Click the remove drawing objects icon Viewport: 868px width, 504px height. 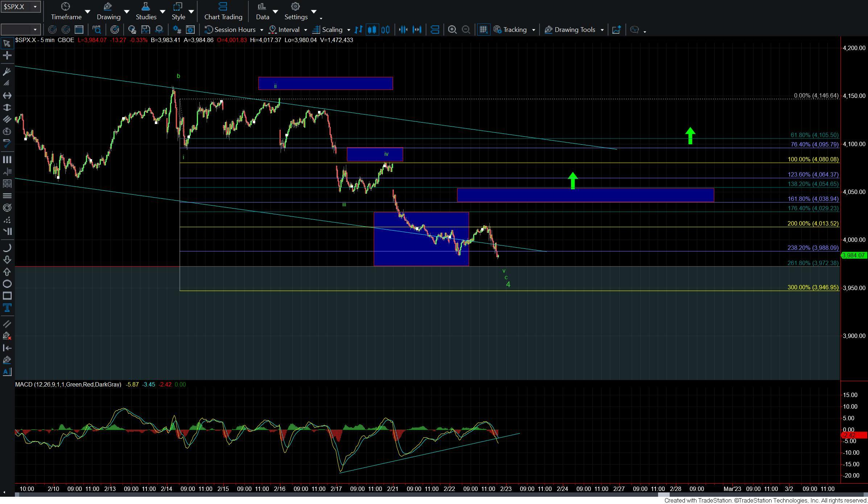click(7, 336)
